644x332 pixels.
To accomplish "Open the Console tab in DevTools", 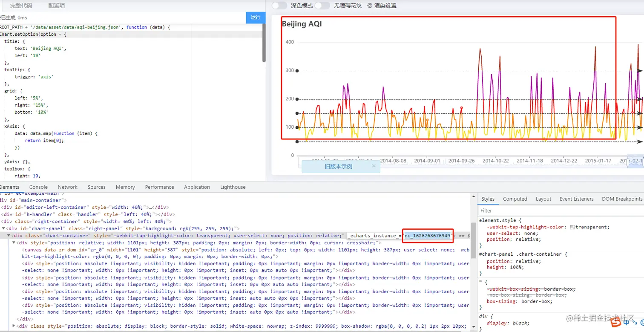I will click(x=38, y=187).
